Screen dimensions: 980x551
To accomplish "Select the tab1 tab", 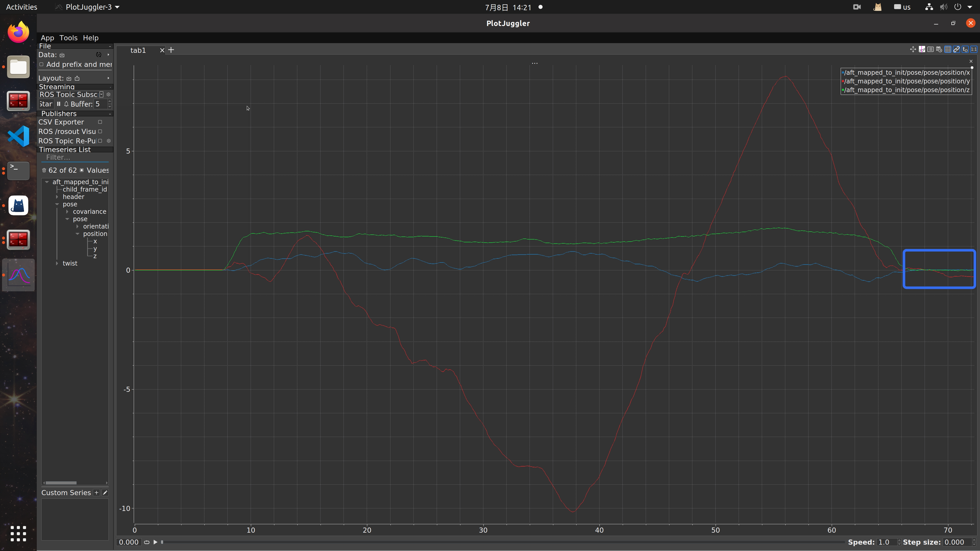I will [138, 50].
